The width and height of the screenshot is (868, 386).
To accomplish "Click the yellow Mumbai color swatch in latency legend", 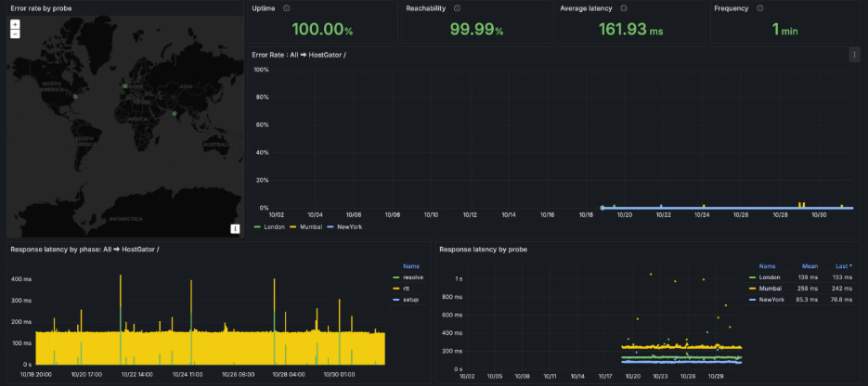I will 752,288.
